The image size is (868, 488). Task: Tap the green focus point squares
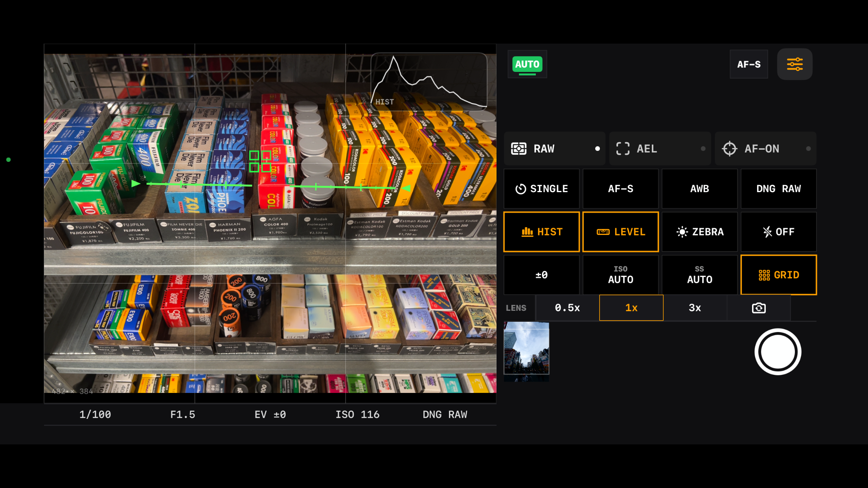(x=260, y=161)
